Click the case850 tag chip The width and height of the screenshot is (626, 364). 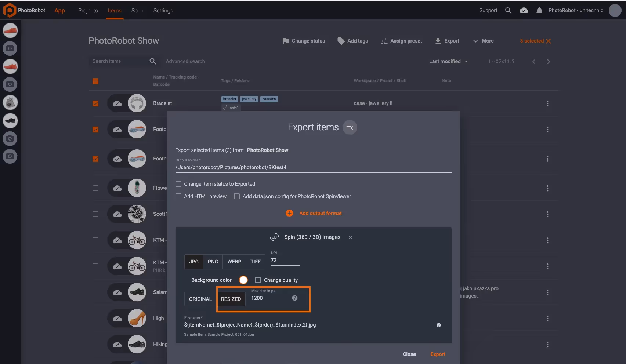point(269,99)
